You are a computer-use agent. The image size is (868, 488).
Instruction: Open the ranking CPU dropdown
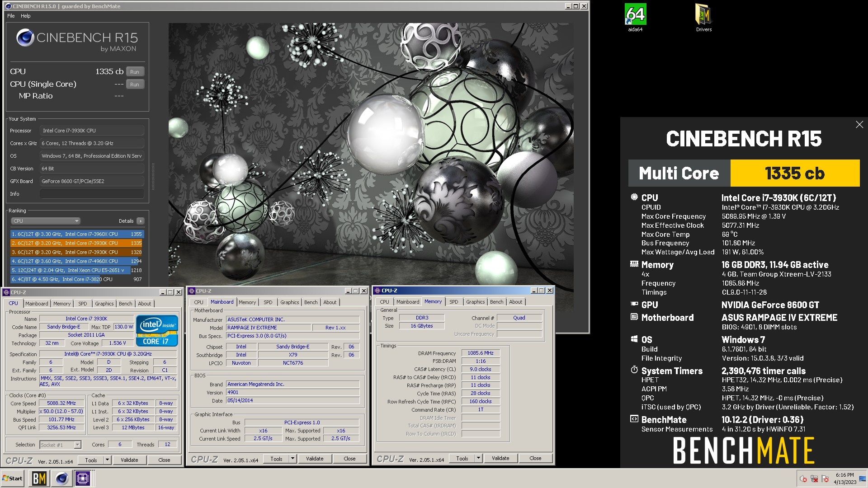45,221
